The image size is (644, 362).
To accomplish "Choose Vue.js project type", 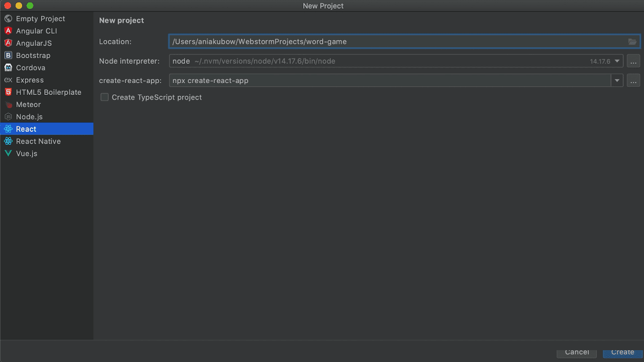I will 47,154.
